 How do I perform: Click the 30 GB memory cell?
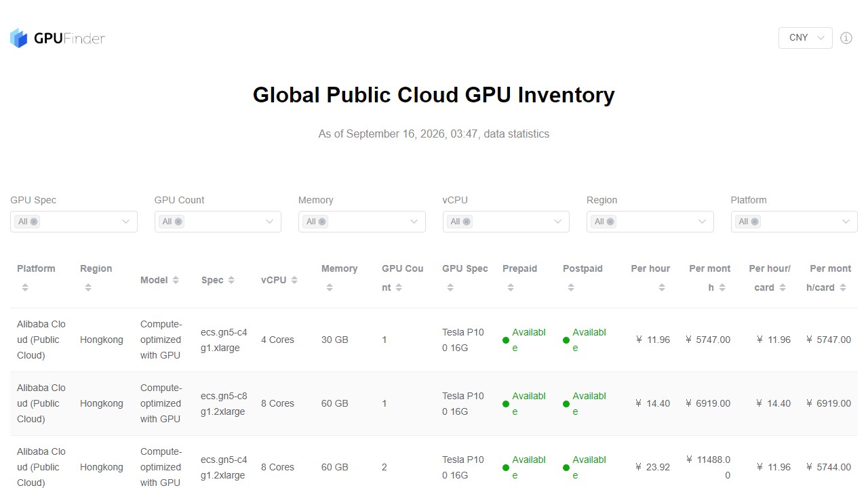(335, 340)
